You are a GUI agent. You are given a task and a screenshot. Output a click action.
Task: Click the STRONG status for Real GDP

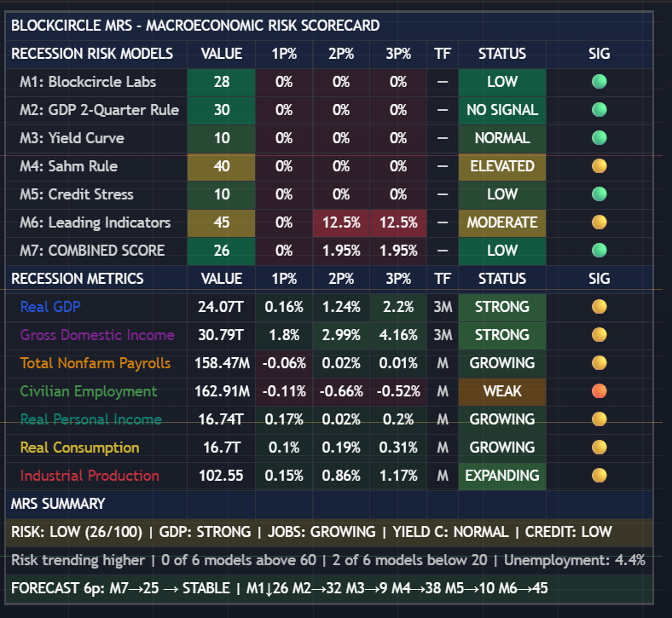point(502,307)
